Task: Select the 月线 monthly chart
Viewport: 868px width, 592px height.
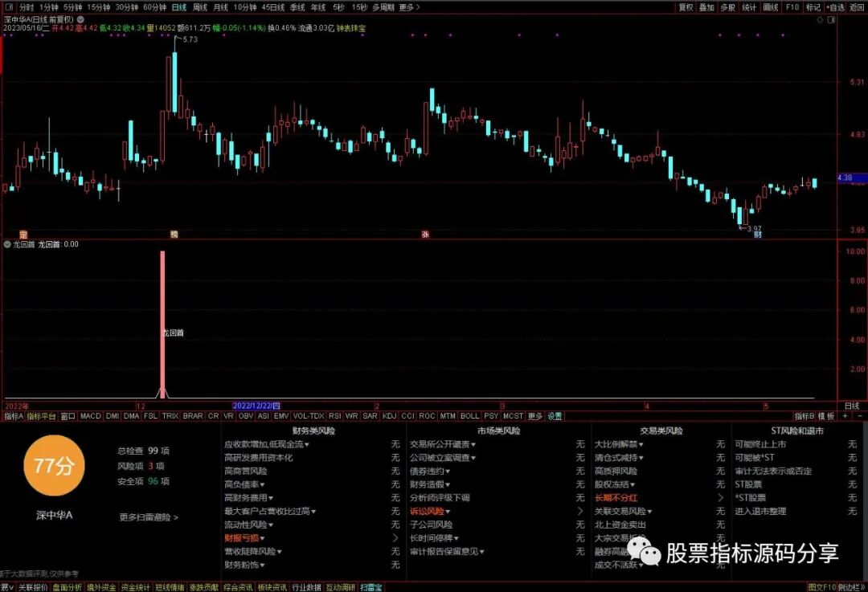Action: [220, 7]
